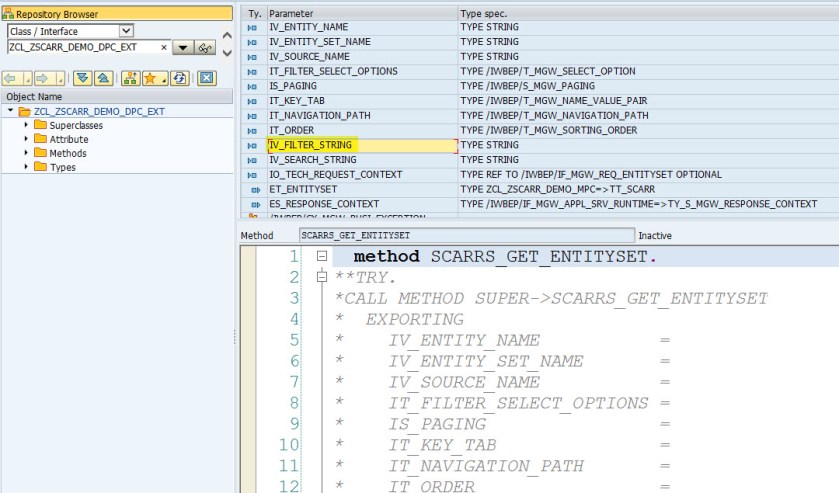
Task: Click the Method name field SCARRS_GET_ENTITYSET
Action: click(465, 235)
